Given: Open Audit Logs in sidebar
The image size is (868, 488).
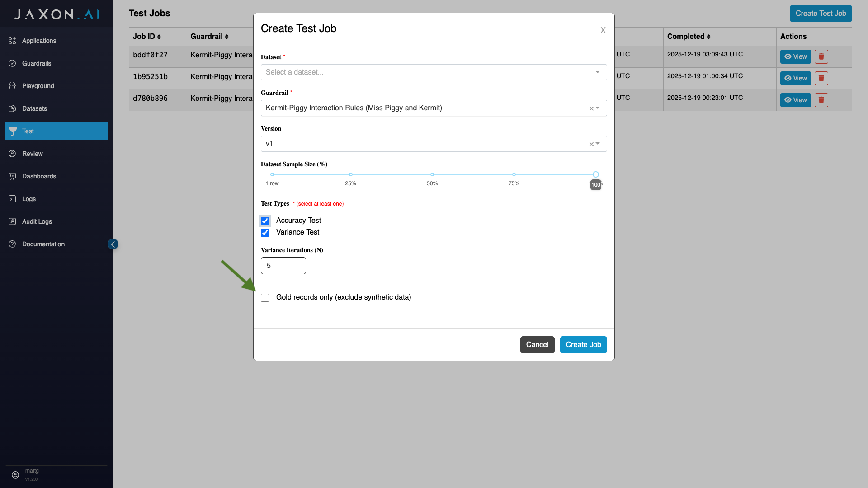Looking at the screenshot, I should (x=37, y=221).
